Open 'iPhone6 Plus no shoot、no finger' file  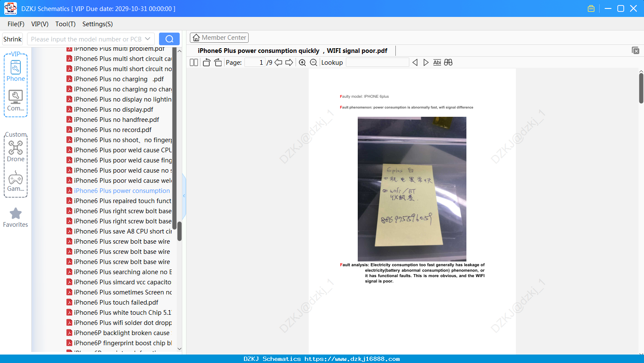pos(119,140)
